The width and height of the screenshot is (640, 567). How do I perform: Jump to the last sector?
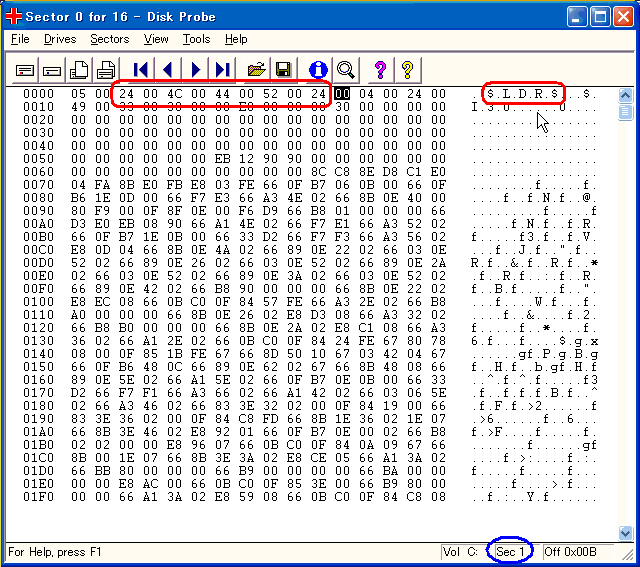click(222, 69)
